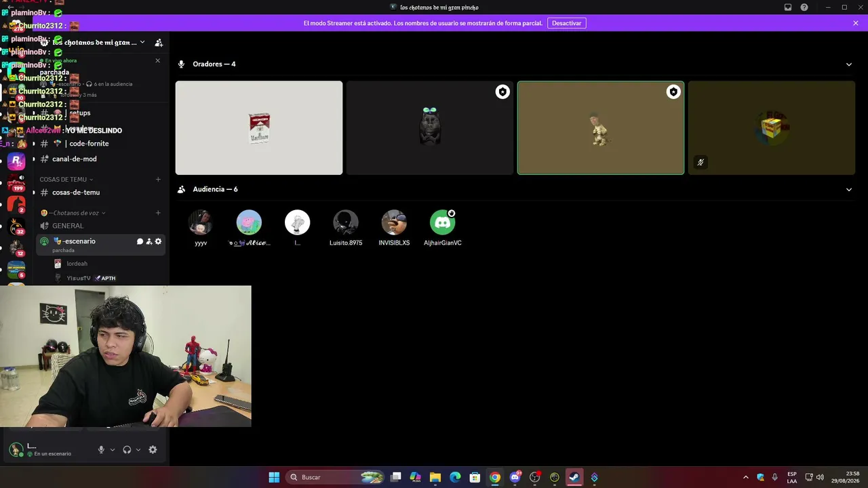Click the muted mic icon on last speaker tile
This screenshot has width=868, height=488.
point(701,163)
